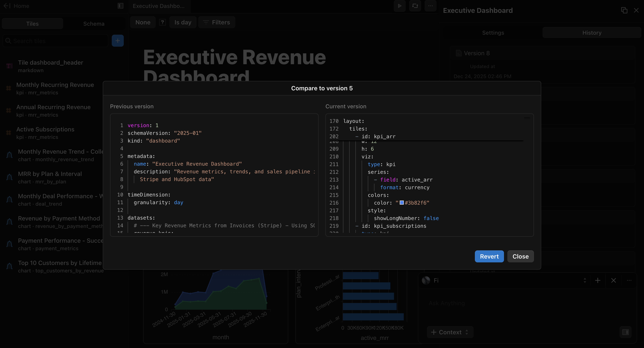Click the Revert button
The image size is (644, 348).
[x=489, y=256]
